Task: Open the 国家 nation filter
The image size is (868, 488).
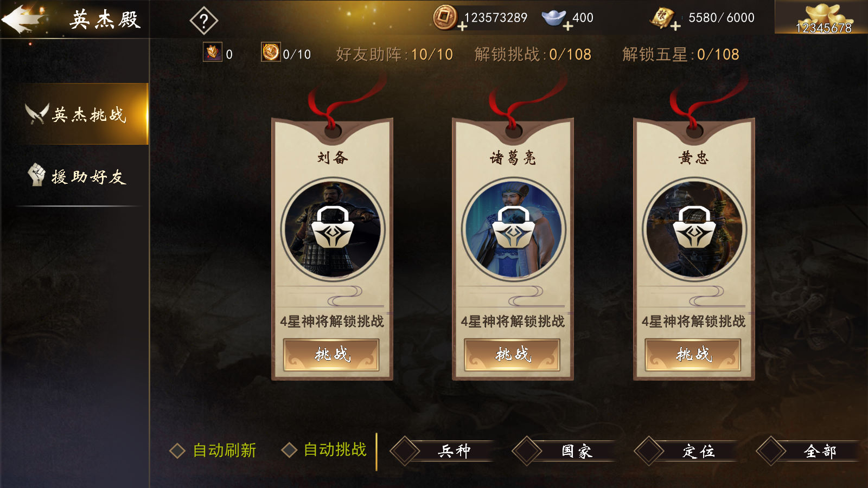Action: click(x=564, y=451)
